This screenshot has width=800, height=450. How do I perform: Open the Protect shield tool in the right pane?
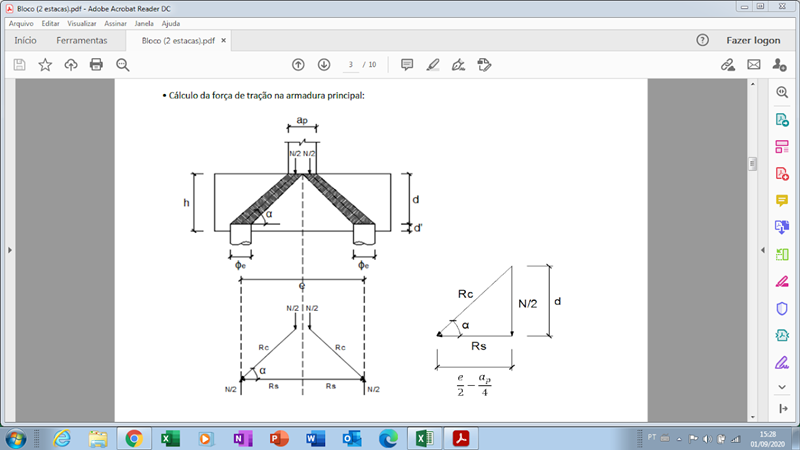(782, 308)
